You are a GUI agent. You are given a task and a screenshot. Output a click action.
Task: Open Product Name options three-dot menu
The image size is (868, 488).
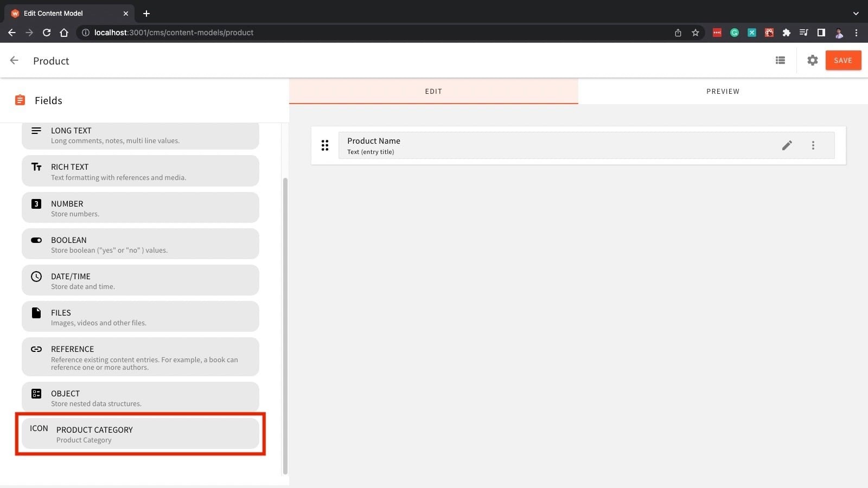(x=813, y=145)
